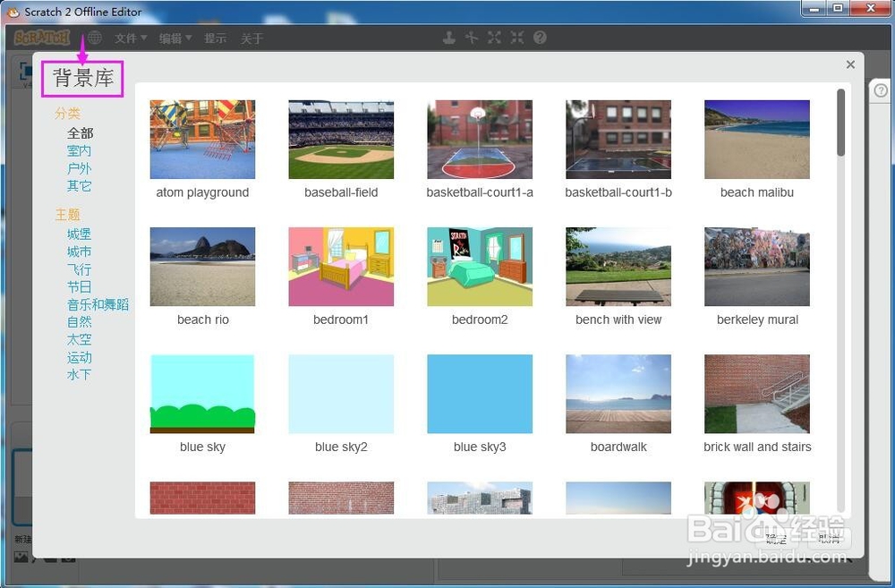This screenshot has height=588, width=895.
Task: Open the language globe menu
Action: (95, 38)
